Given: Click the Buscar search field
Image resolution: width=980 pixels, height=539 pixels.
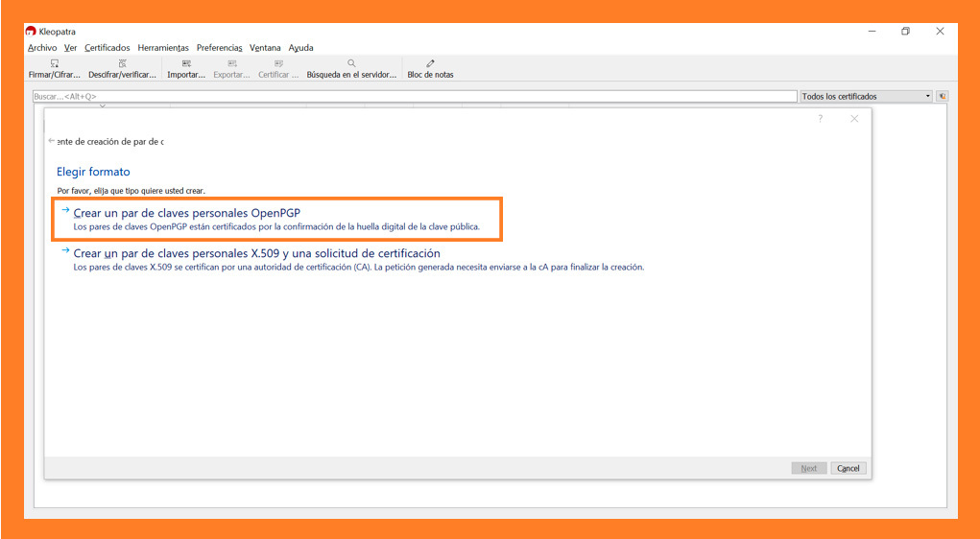Looking at the screenshot, I should pyautogui.click(x=413, y=96).
